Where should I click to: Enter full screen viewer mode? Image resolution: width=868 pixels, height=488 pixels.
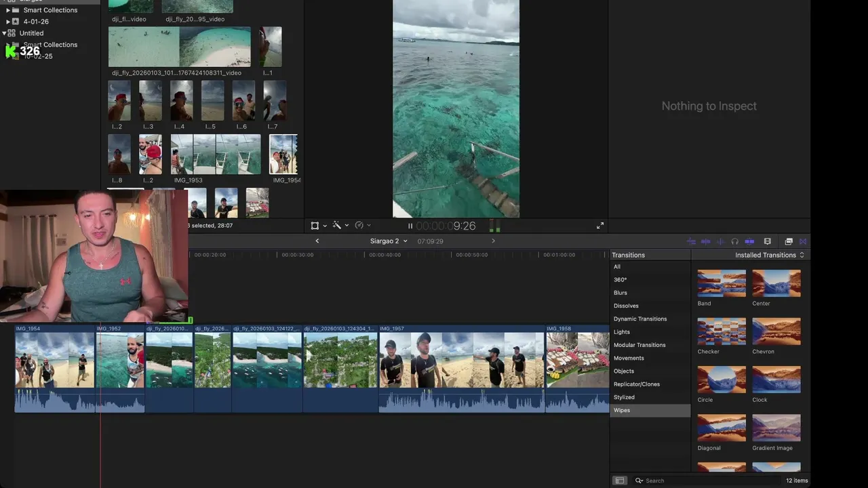pos(600,226)
